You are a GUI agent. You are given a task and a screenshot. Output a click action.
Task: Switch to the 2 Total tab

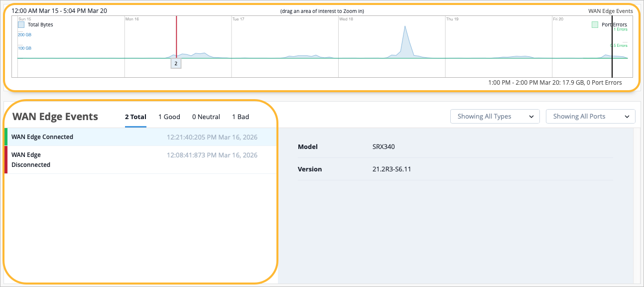pos(135,117)
